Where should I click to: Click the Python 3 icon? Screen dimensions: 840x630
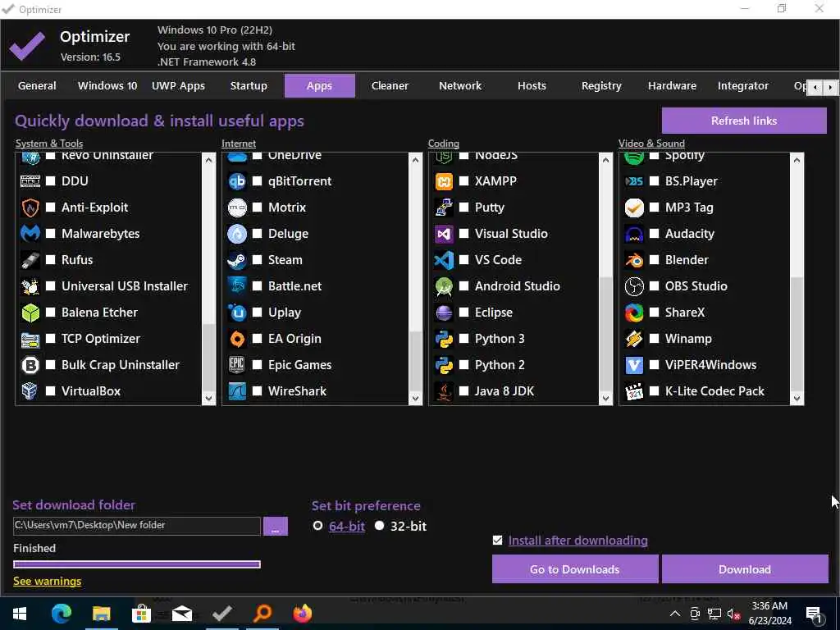(x=444, y=339)
